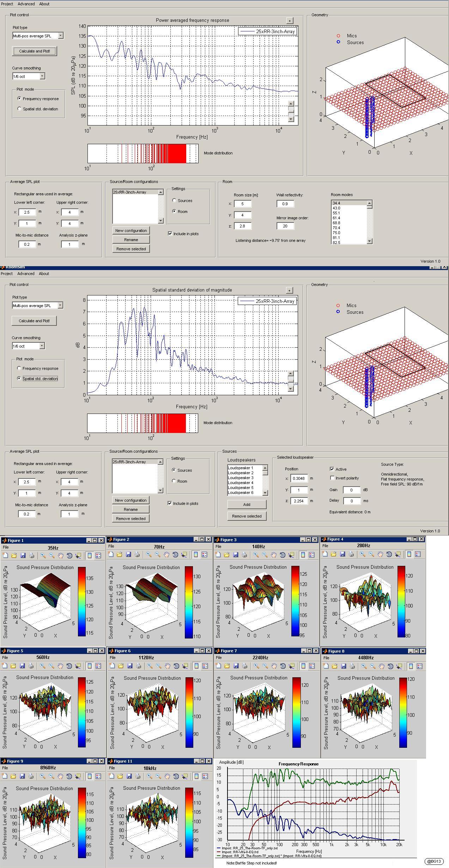Click New Figure icon in Figure 1
The image size is (449, 868).
click(5, 556)
